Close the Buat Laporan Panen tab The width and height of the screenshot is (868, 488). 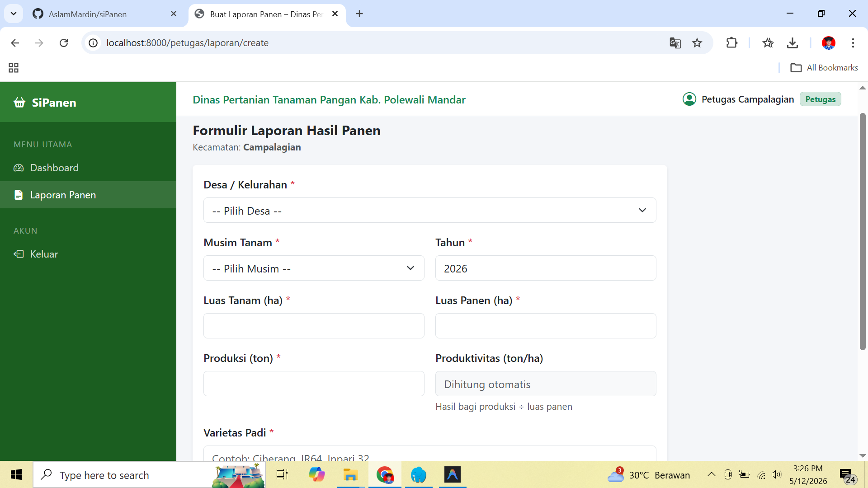335,14
